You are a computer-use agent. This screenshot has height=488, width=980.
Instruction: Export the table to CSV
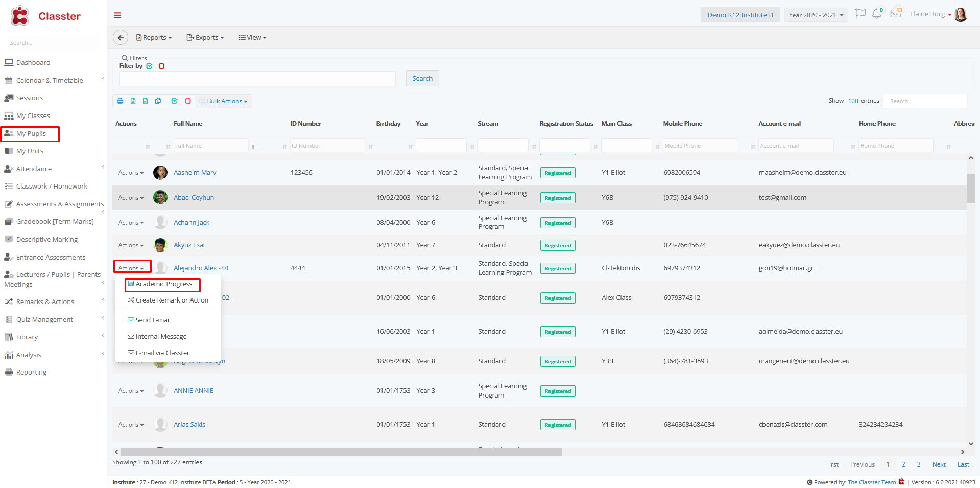pyautogui.click(x=145, y=101)
